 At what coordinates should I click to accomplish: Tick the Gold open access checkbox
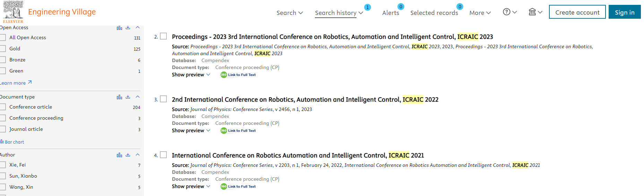pos(3,49)
